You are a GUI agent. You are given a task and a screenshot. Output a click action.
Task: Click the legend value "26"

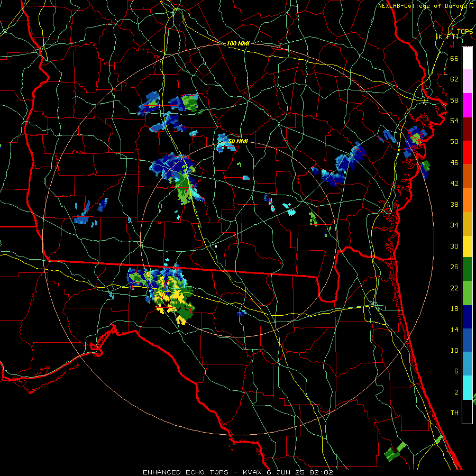[454, 267]
